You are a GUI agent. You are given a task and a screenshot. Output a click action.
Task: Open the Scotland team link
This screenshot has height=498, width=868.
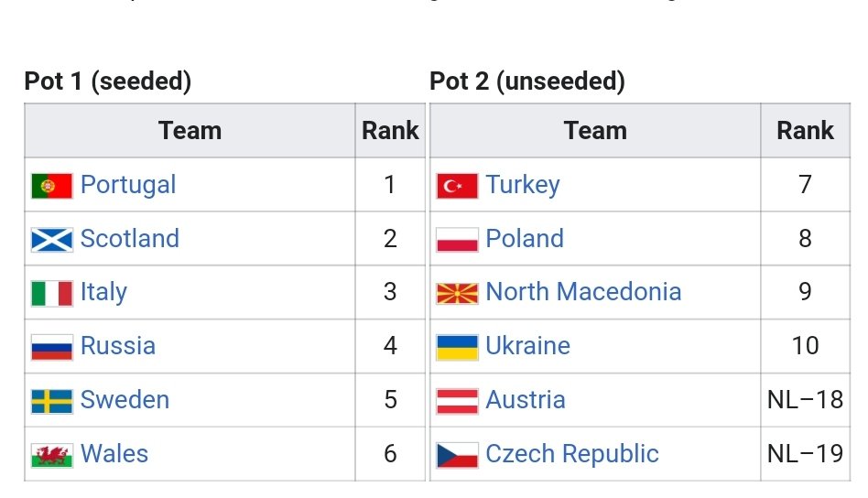[129, 239]
